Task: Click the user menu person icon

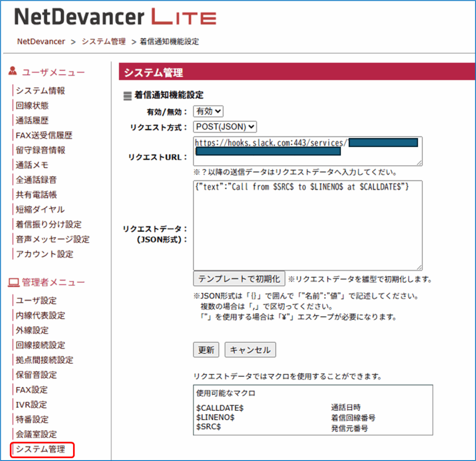Action: [x=13, y=72]
